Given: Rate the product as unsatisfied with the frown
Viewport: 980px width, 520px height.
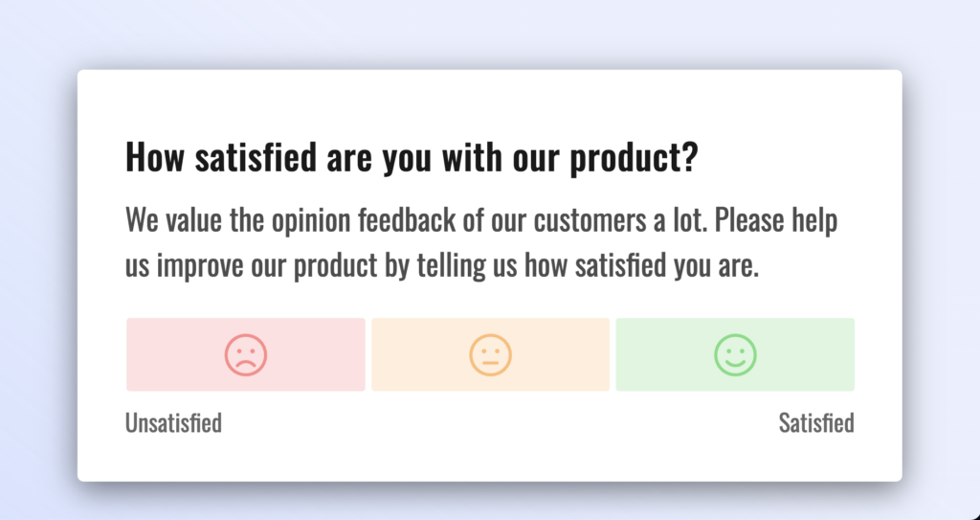Looking at the screenshot, I should 246,354.
